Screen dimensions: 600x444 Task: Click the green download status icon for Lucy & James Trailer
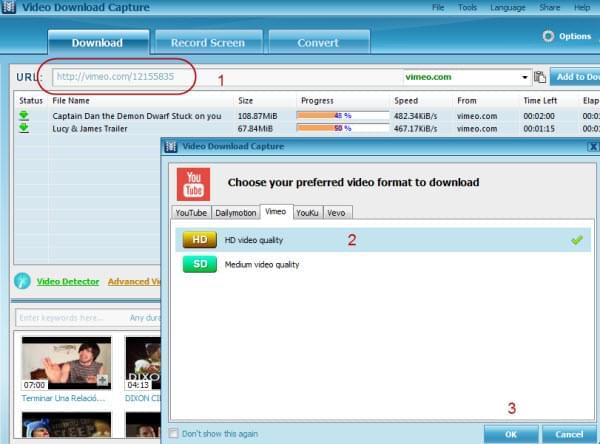tap(24, 128)
